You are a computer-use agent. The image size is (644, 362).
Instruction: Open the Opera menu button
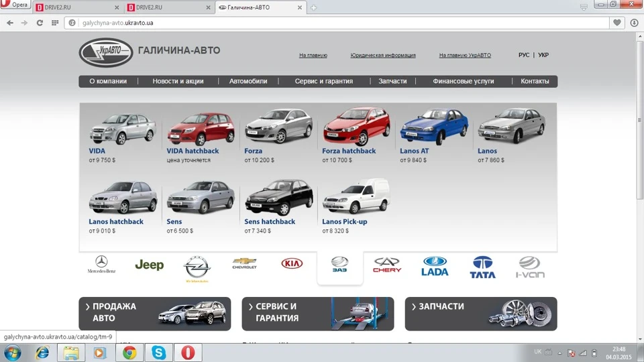point(15,5)
